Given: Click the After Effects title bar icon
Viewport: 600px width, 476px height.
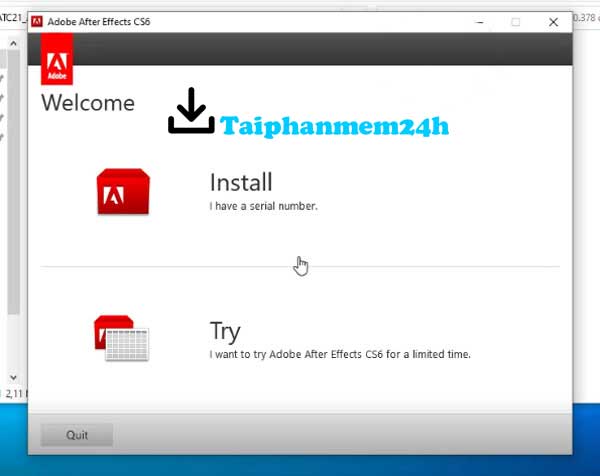Looking at the screenshot, I should 37,21.
